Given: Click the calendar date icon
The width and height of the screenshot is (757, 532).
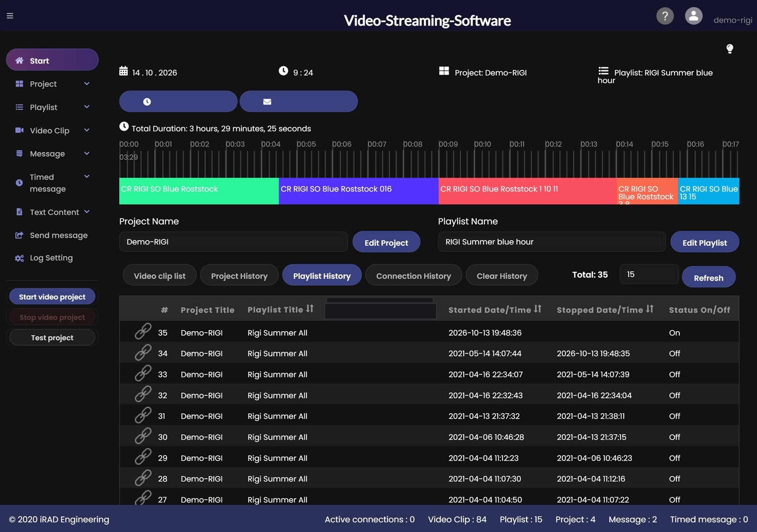Looking at the screenshot, I should pyautogui.click(x=123, y=71).
